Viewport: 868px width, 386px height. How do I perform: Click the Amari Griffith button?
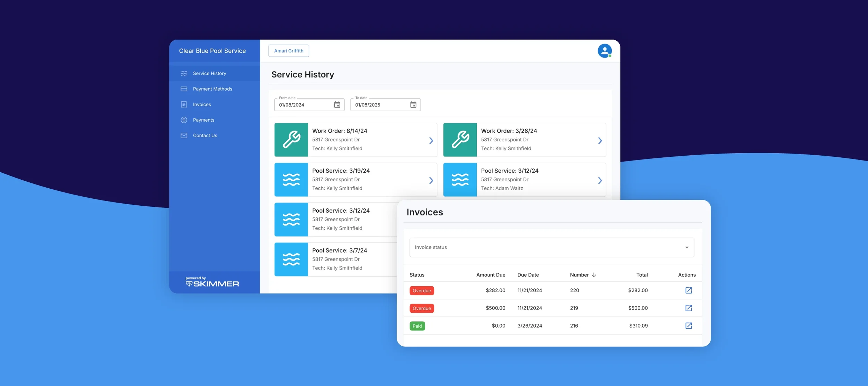click(x=289, y=51)
